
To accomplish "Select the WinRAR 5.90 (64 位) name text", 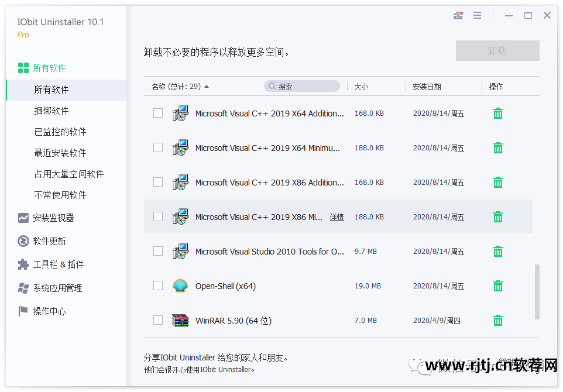I will click(234, 321).
